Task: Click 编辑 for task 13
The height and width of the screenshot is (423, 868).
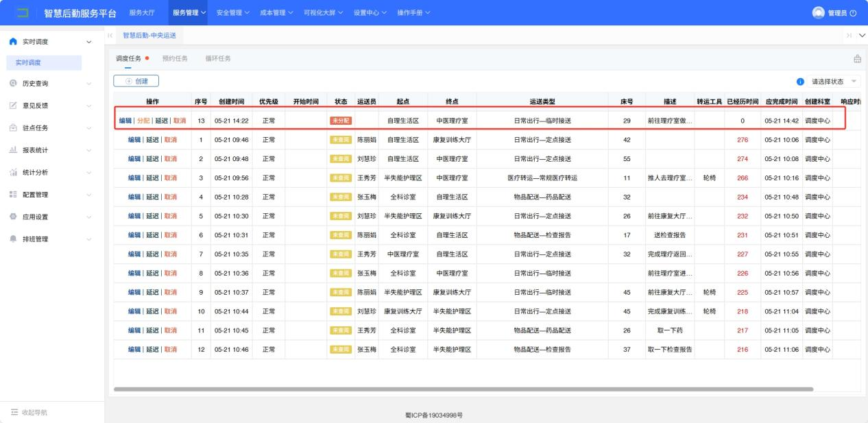Action: 125,121
